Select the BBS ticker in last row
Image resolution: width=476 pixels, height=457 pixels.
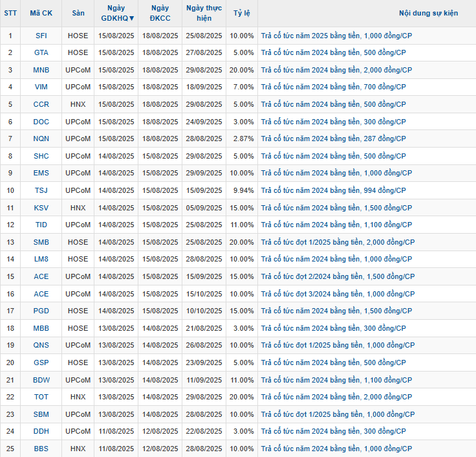pos(41,449)
